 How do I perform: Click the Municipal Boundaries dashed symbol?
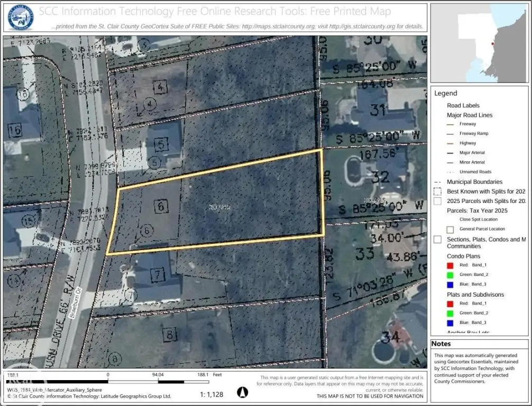coord(437,182)
